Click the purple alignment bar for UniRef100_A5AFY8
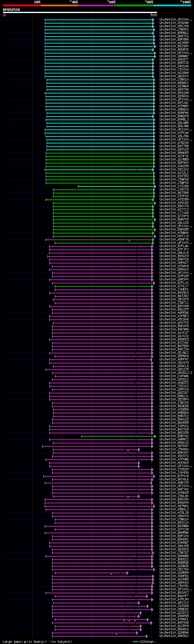Screen dimensions: 194x644 [x=100, y=240]
